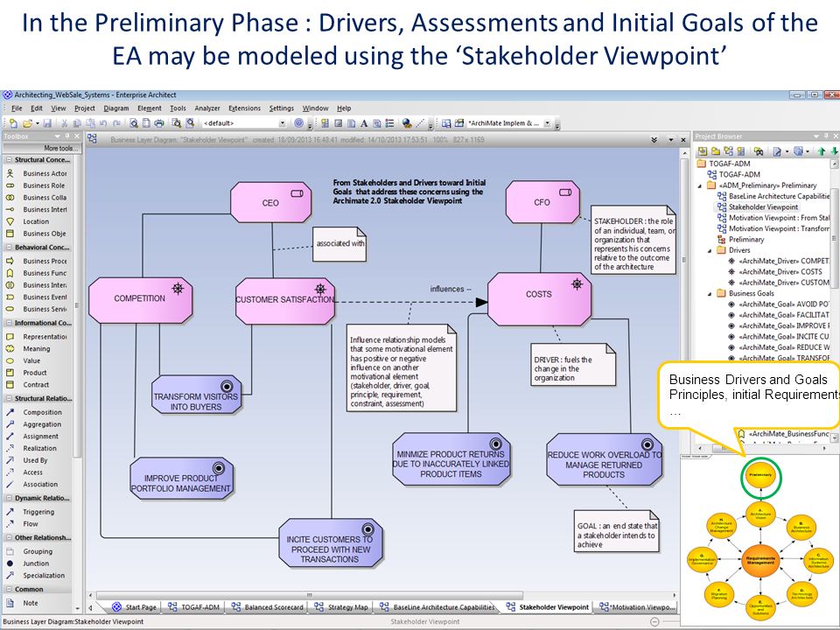The width and height of the screenshot is (840, 630).
Task: Select the Note toolbox item
Action: click(x=37, y=603)
